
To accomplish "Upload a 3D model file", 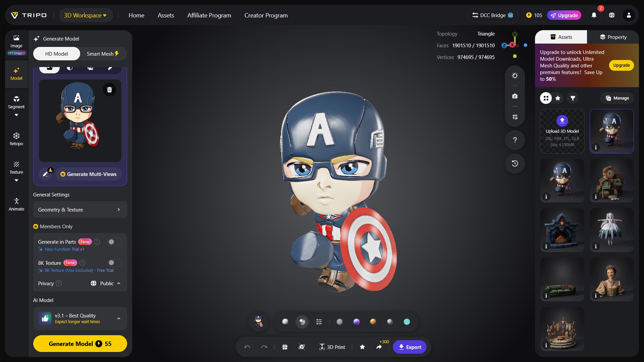I will 562,131.
